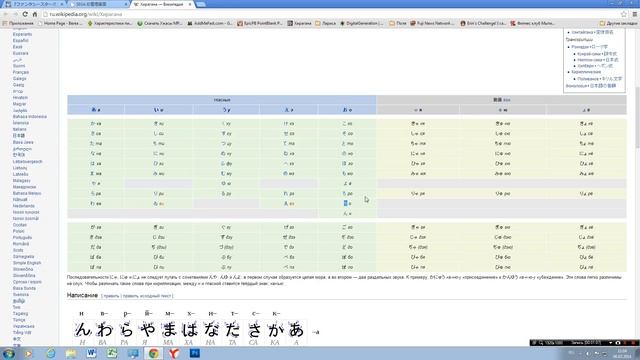This screenshot has height=360, width=640.
Task: Click править исходный текст link beside Написание
Action: [147, 296]
